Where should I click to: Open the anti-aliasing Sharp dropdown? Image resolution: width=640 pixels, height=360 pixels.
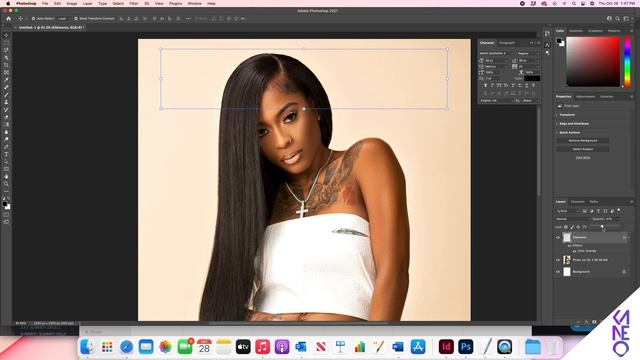[531, 100]
